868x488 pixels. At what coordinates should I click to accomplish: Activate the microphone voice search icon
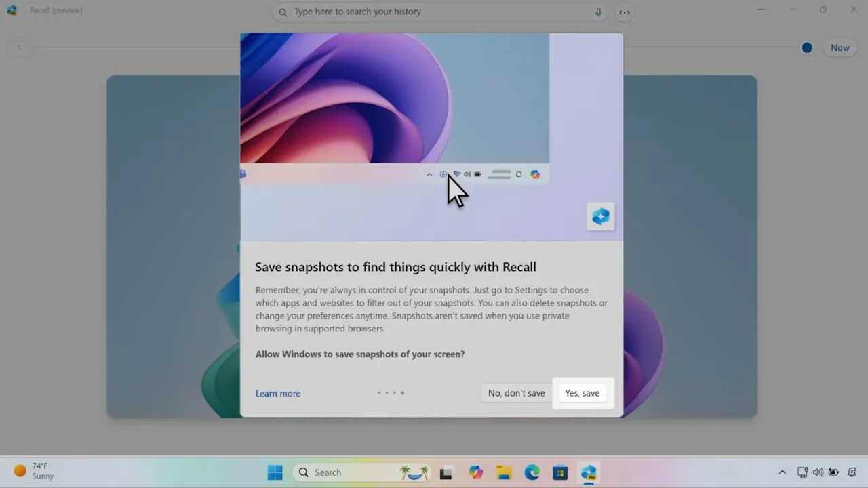[598, 12]
